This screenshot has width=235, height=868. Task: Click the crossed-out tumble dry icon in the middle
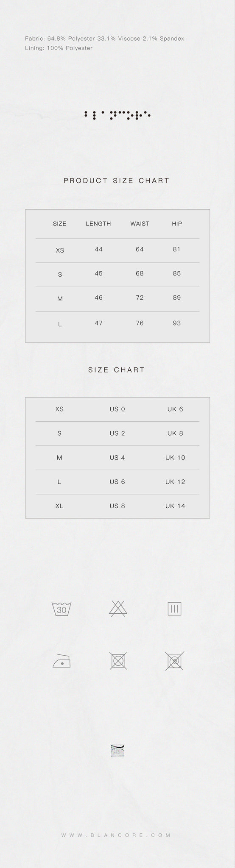pyautogui.click(x=117, y=660)
